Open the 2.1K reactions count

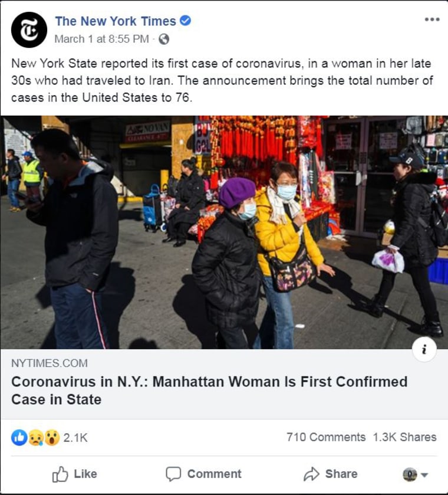75,438
